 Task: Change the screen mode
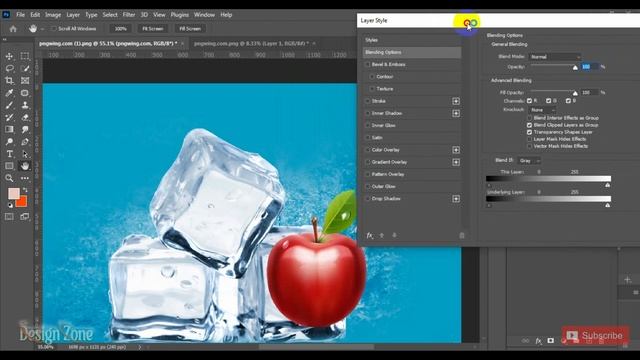click(25, 217)
